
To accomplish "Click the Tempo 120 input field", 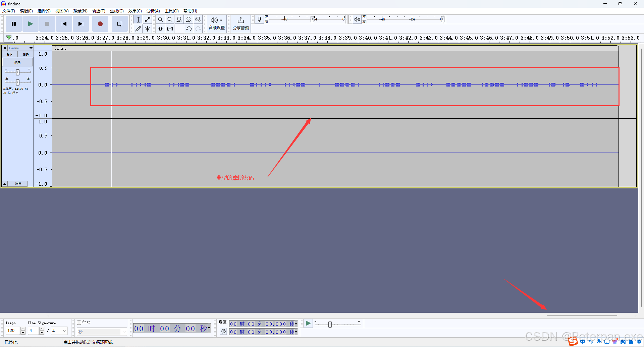I will point(13,331).
